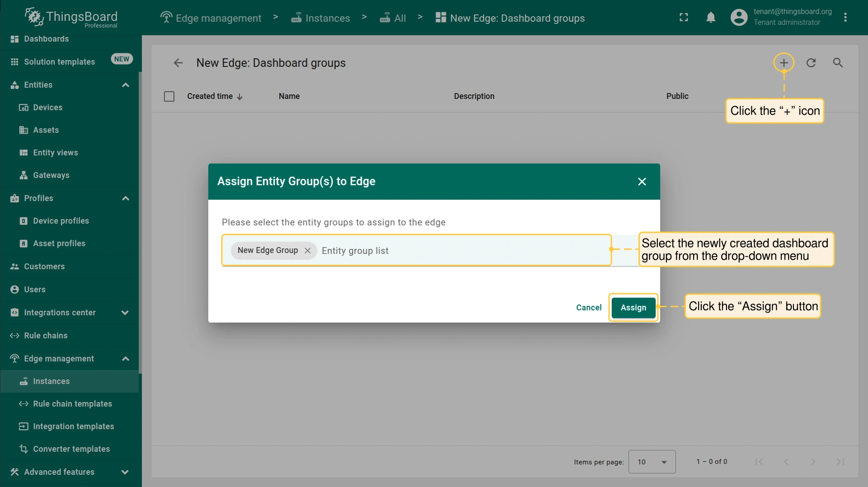Tick the select-all checkbox in table header

pyautogui.click(x=169, y=96)
